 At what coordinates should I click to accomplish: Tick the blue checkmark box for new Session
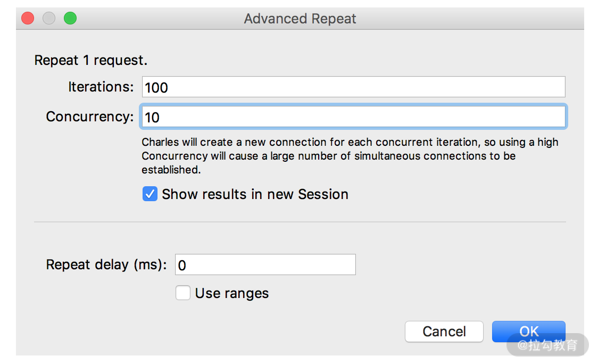150,194
